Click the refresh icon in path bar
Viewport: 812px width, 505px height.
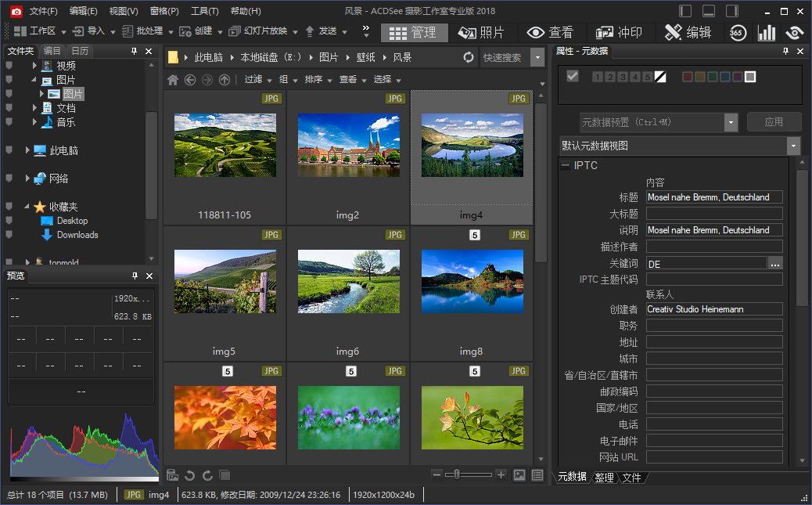point(468,57)
